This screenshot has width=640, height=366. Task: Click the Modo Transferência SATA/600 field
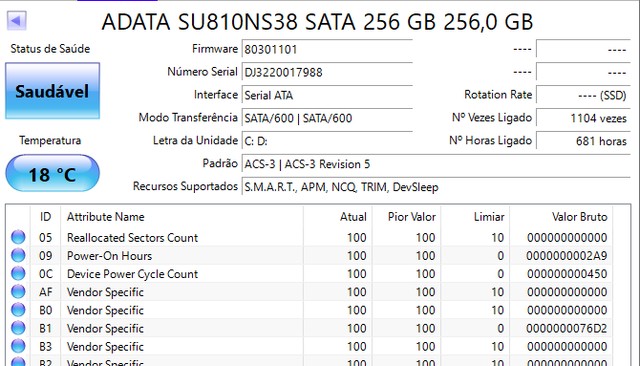coord(327,118)
